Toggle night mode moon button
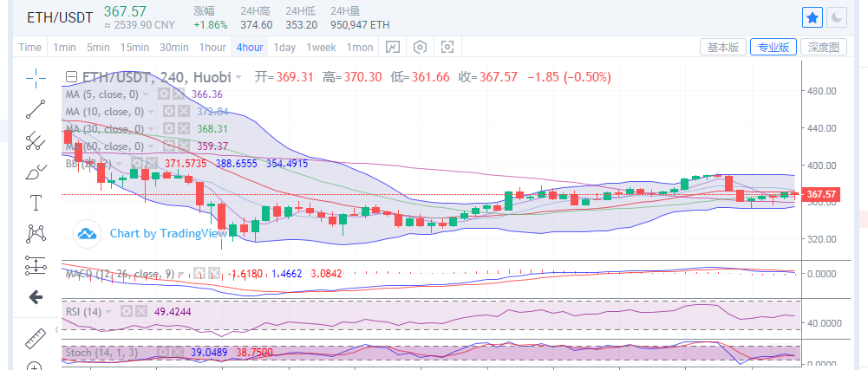The image size is (868, 370). tap(837, 16)
